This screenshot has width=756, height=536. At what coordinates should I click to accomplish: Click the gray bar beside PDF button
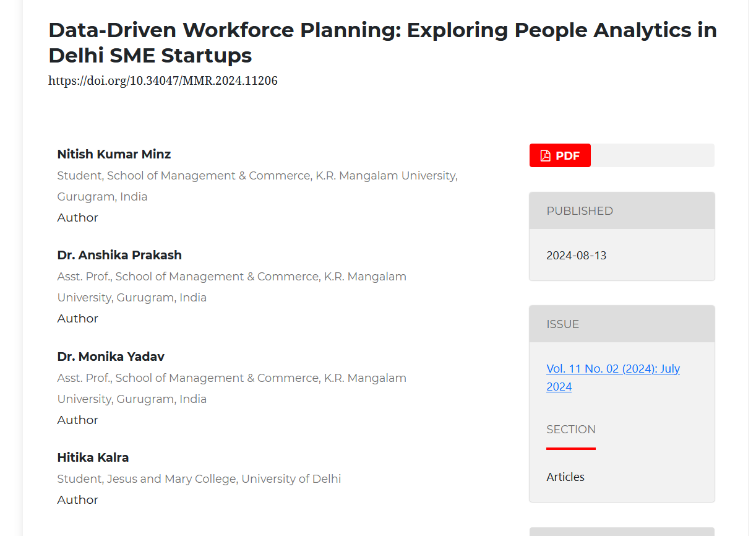(x=652, y=155)
